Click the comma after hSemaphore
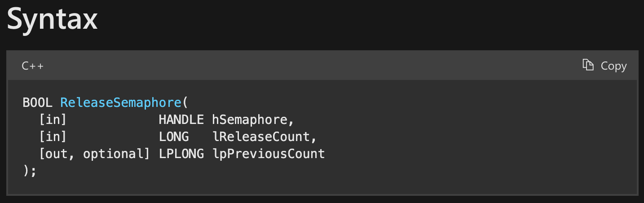 [291, 121]
